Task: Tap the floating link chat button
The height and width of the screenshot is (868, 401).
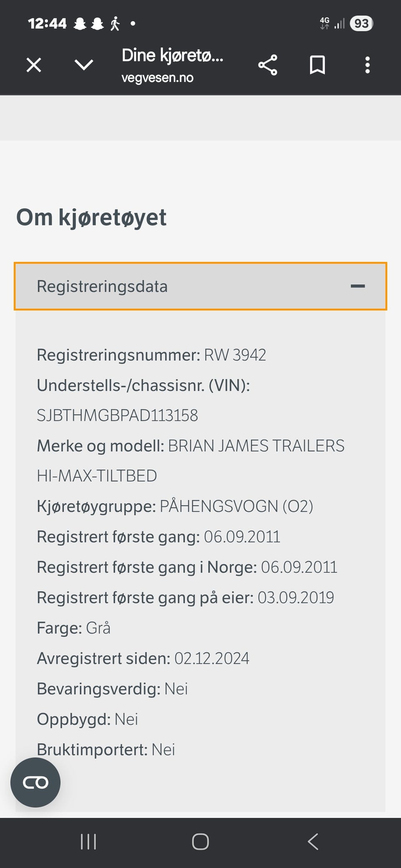Action: click(36, 782)
